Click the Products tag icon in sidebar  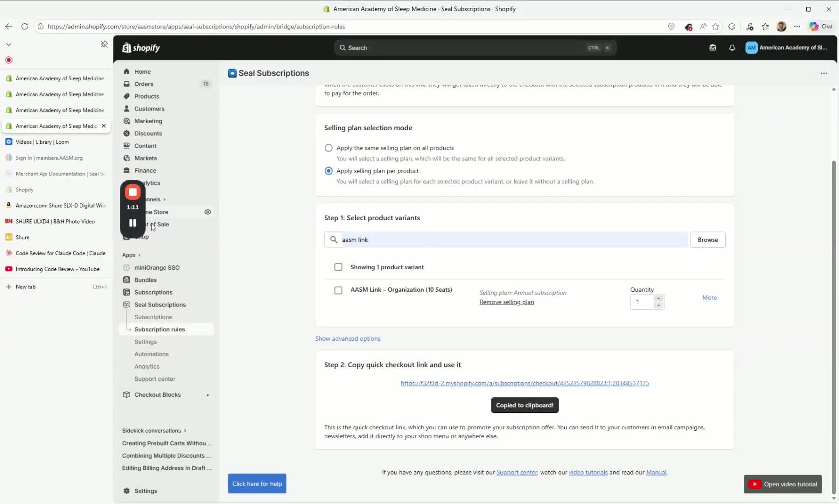126,96
